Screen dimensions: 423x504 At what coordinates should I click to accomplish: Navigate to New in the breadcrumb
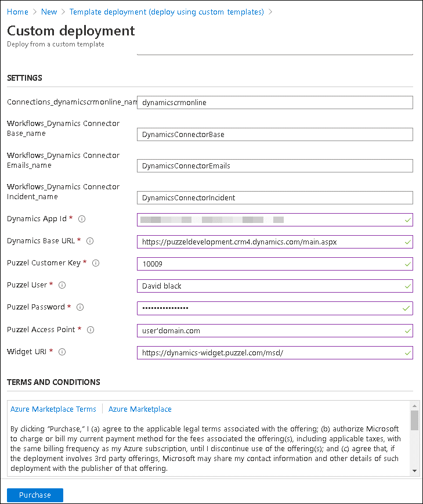pos(49,12)
